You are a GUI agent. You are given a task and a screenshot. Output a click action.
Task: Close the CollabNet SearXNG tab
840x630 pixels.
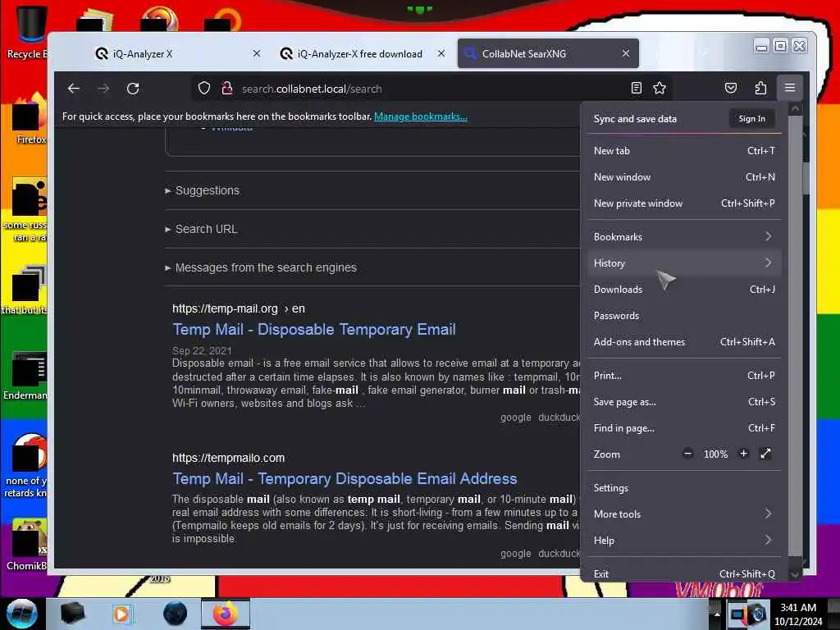[x=626, y=53]
